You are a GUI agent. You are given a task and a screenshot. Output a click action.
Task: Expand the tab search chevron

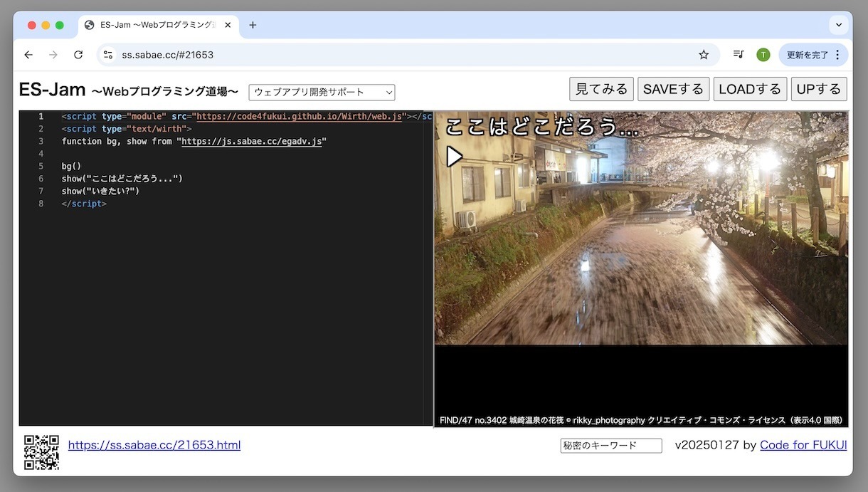(840, 25)
